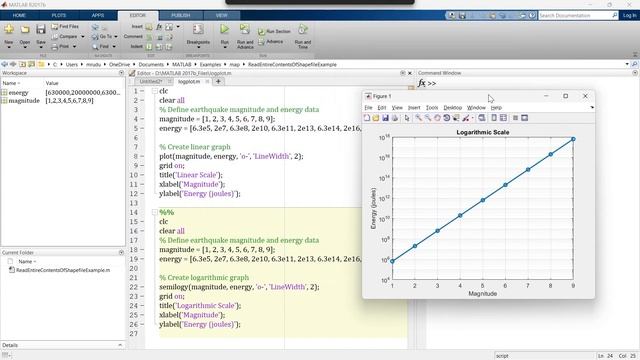Image resolution: width=640 pixels, height=360 pixels.
Task: Switch to the PUBLISH ribbon tab
Action: pos(181,16)
